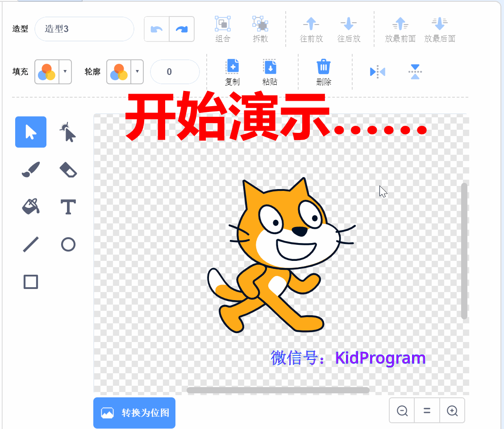
Task: Select the Reshape tool
Action: 68,132
